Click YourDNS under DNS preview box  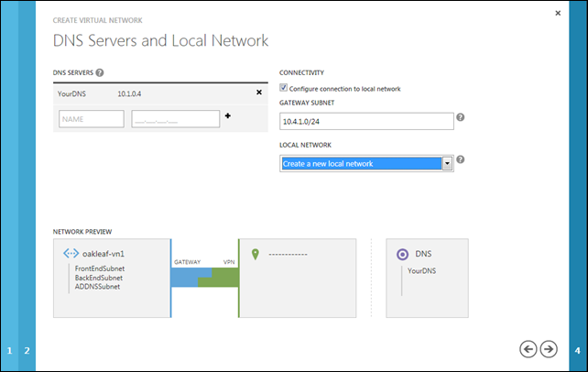[422, 270]
